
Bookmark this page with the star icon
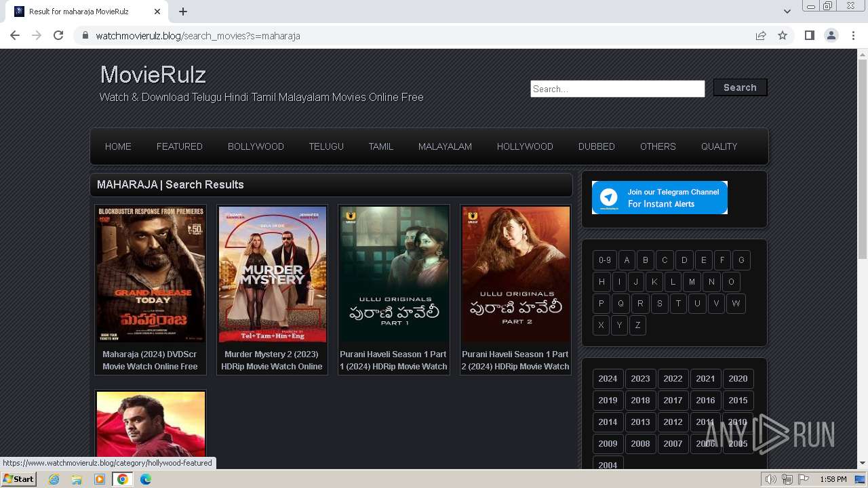(x=783, y=35)
